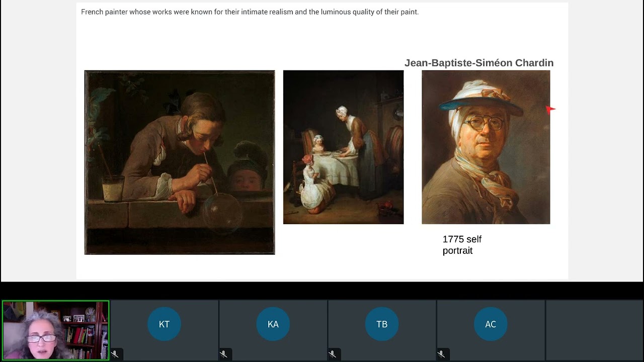The width and height of the screenshot is (644, 362).
Task: Click muted microphone icon on AC tile
Action: pyautogui.click(x=441, y=354)
